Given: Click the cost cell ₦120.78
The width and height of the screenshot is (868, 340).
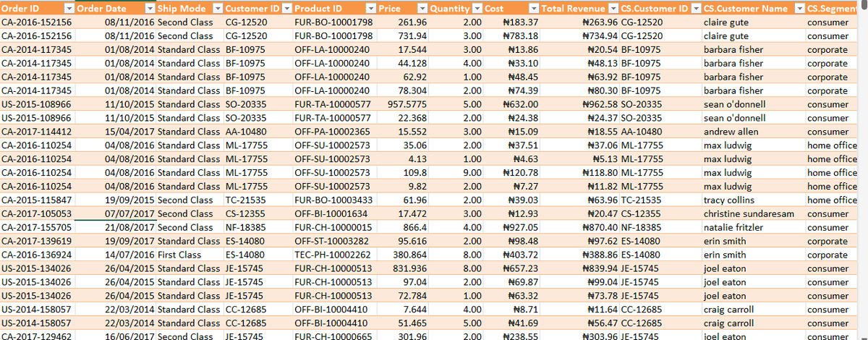Looking at the screenshot, I should click(x=512, y=172).
